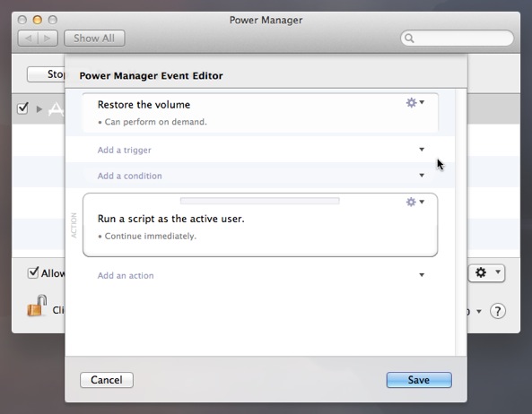
Task: Click the padlock icon to lock settings
Action: 37,306
